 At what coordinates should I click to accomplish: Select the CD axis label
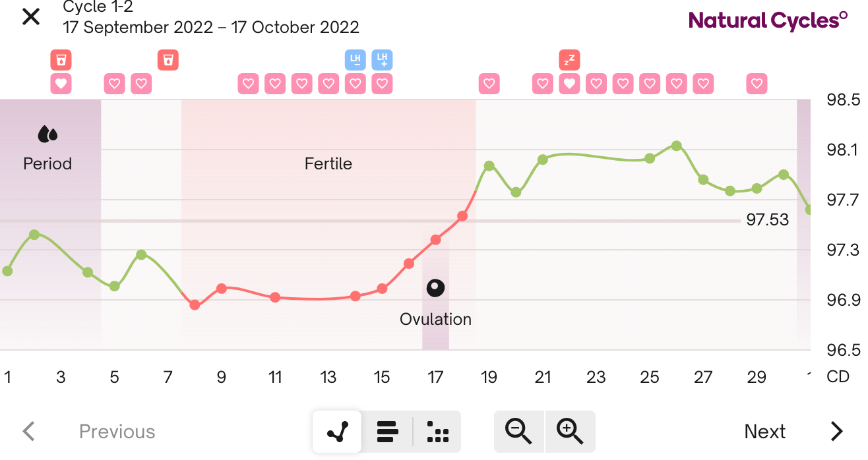[838, 377]
